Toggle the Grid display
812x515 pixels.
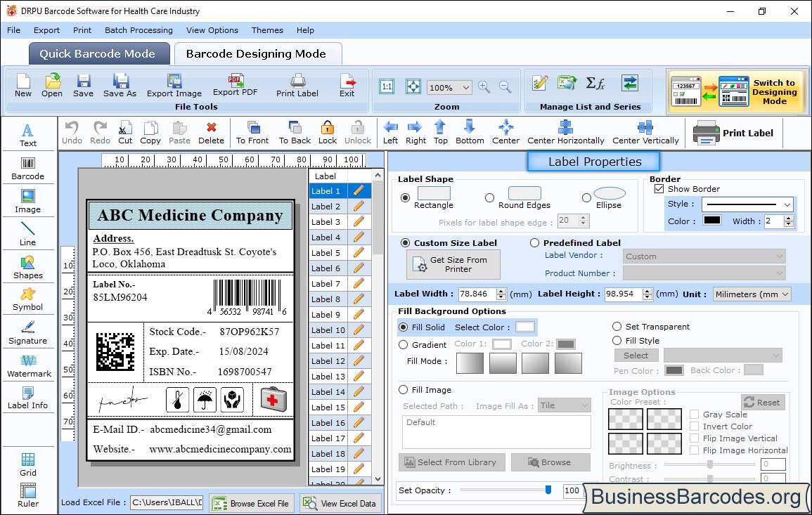point(28,465)
